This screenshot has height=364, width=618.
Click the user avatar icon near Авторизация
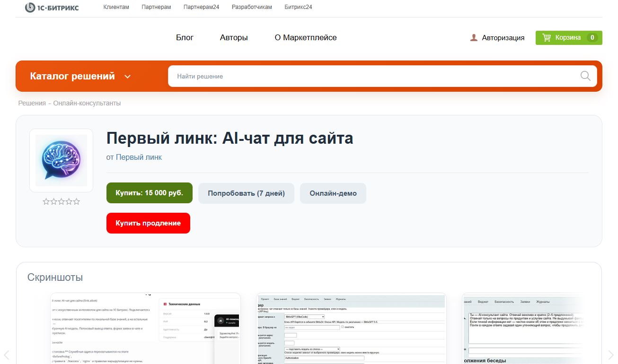(x=474, y=38)
